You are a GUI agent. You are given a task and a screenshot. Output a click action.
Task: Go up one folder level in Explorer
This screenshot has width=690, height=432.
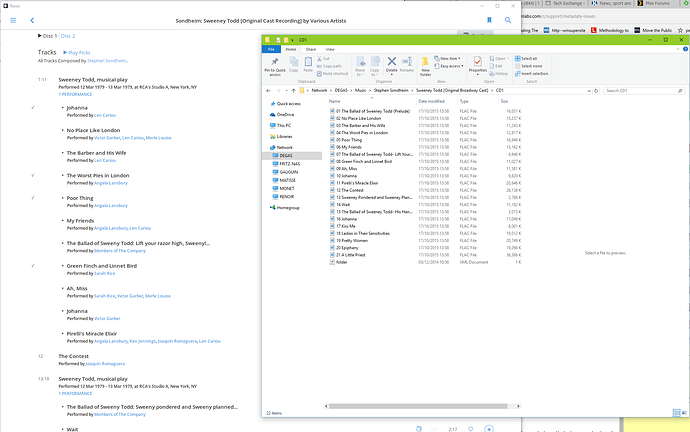tap(294, 91)
